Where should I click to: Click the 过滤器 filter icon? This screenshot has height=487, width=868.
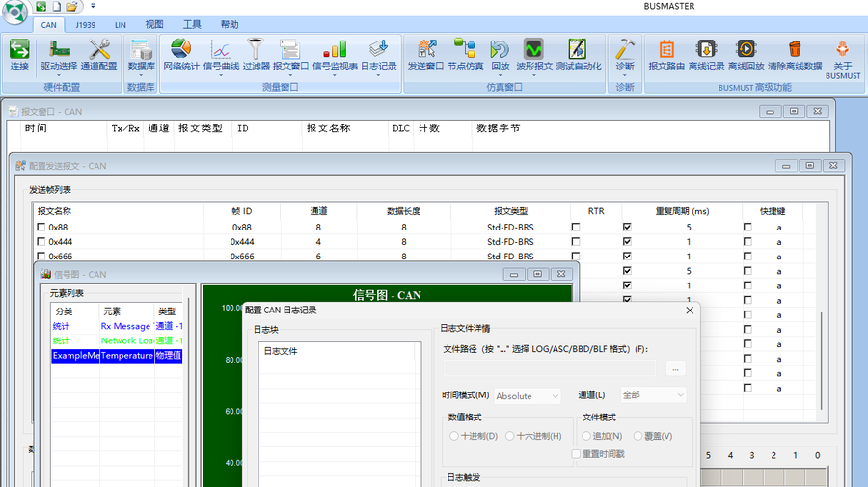point(256,50)
